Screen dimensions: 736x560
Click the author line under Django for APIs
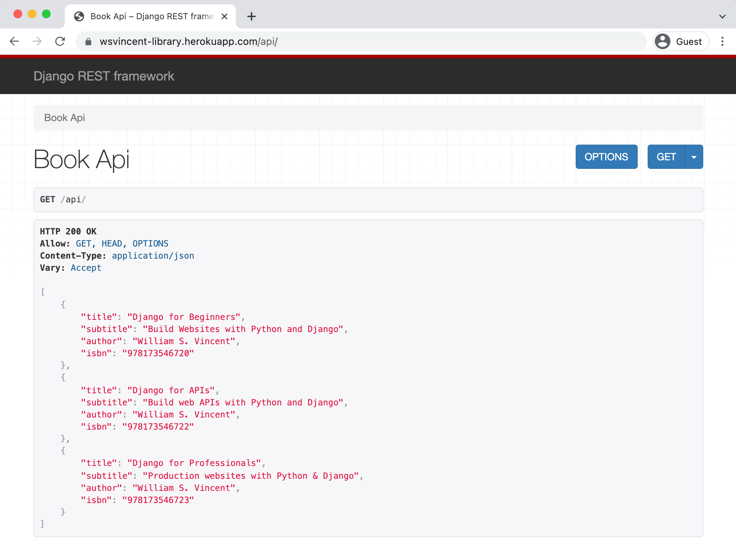[x=160, y=415]
